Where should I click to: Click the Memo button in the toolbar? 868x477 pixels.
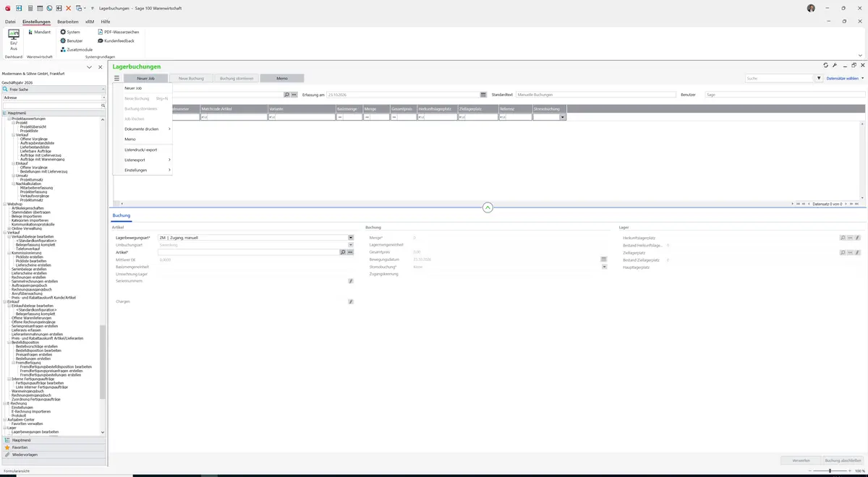point(282,78)
